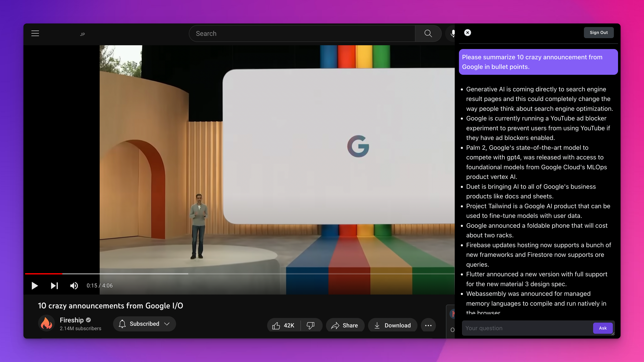
Task: Click the purple summarize prompt message
Action: (x=538, y=62)
